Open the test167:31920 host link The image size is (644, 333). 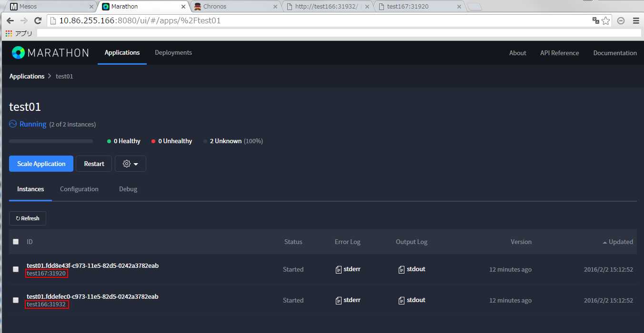tap(46, 274)
